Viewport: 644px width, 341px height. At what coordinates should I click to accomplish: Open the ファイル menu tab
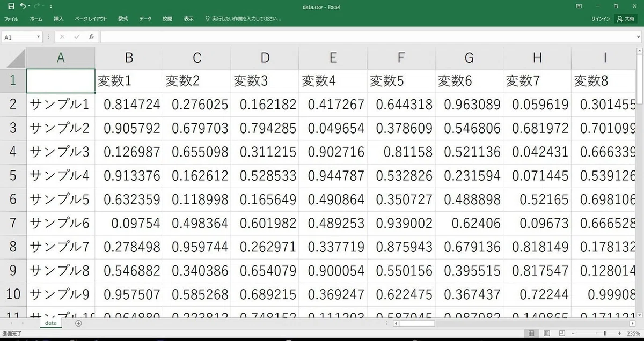click(x=11, y=19)
